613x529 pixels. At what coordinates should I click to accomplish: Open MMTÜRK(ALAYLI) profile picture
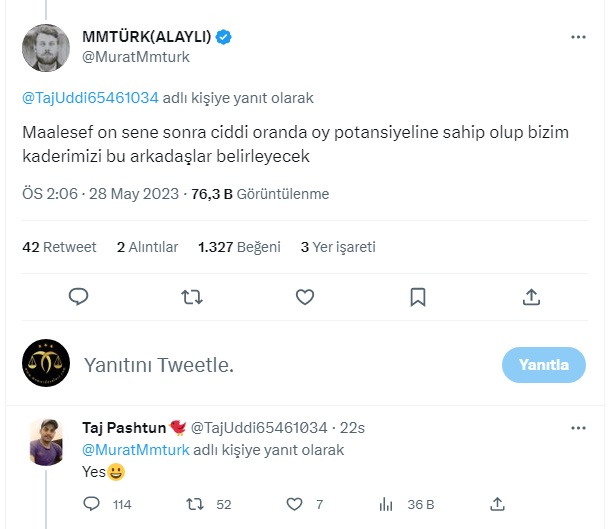[46, 47]
